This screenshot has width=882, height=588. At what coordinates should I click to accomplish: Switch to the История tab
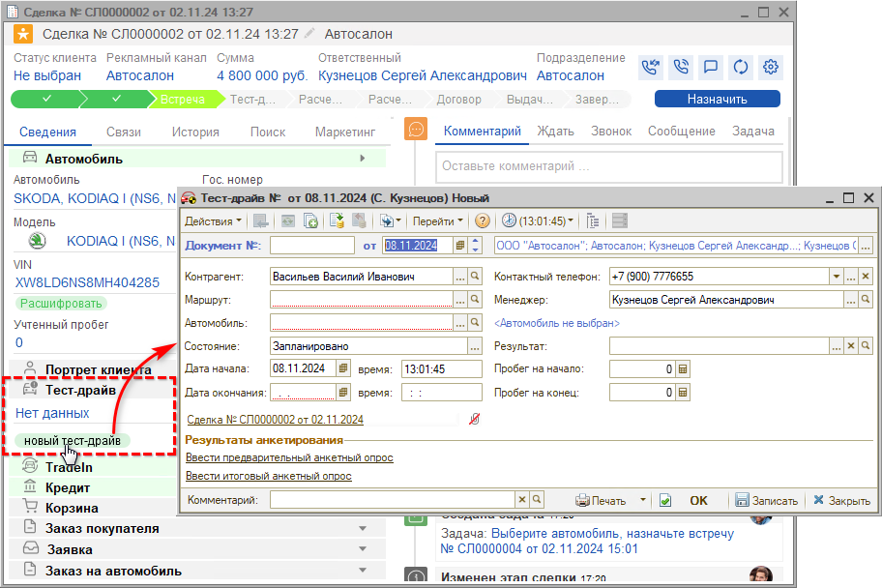tap(195, 132)
